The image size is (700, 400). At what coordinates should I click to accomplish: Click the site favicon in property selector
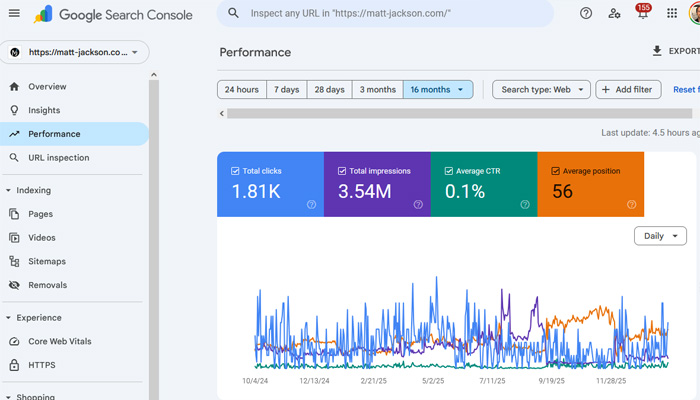(15, 52)
